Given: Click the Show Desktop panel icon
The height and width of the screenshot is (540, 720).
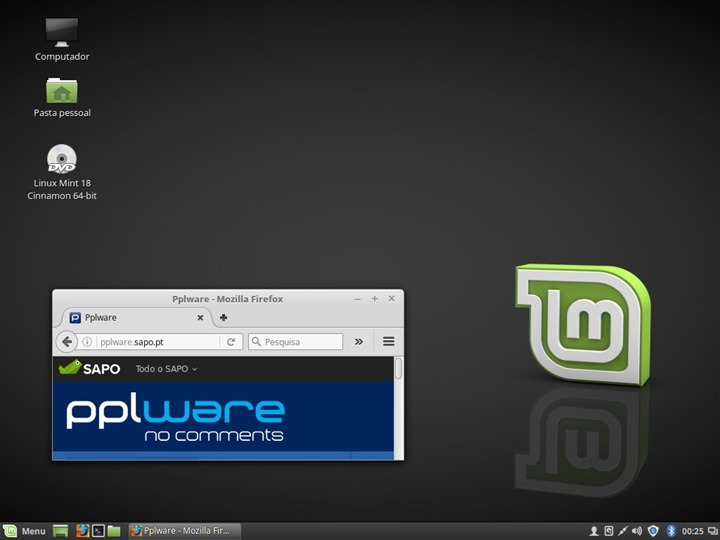Looking at the screenshot, I should [60, 531].
